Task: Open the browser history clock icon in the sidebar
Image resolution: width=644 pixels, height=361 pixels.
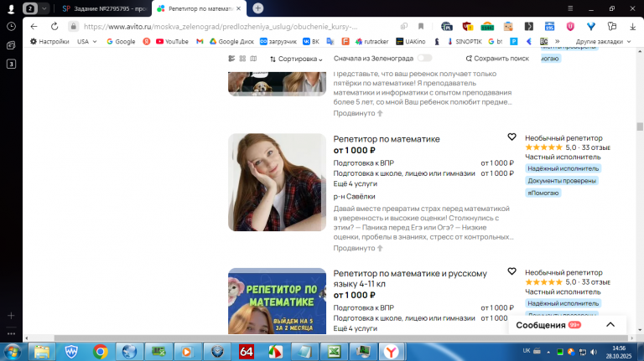Action: click(11, 27)
